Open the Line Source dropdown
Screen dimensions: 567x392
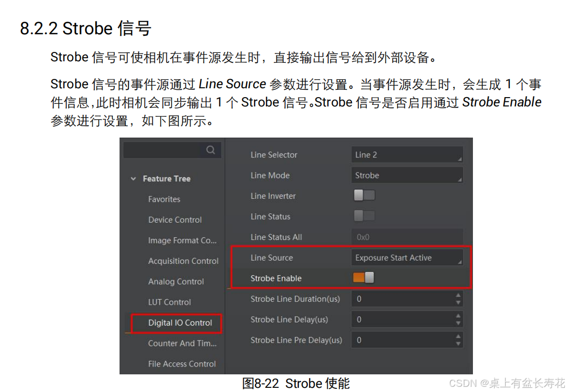[x=407, y=258]
